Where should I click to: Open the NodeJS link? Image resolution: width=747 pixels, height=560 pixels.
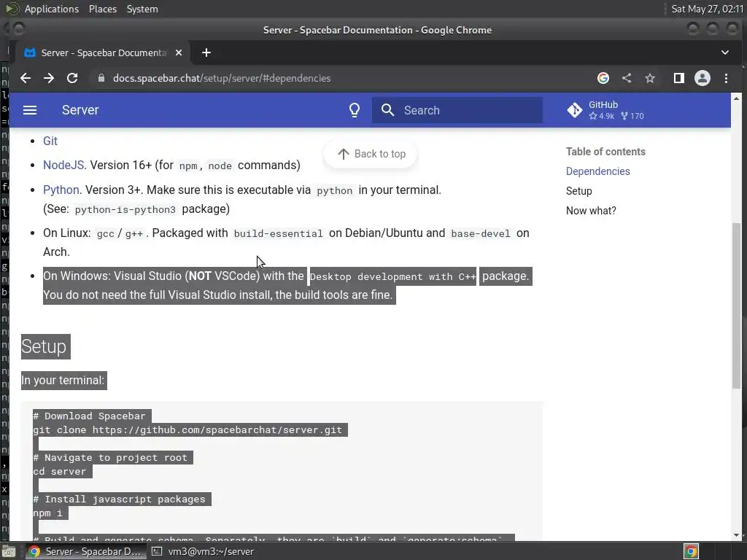click(64, 166)
